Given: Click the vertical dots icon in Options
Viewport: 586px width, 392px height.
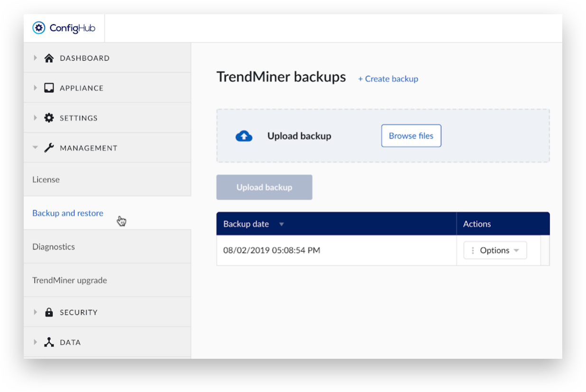Looking at the screenshot, I should pos(473,250).
